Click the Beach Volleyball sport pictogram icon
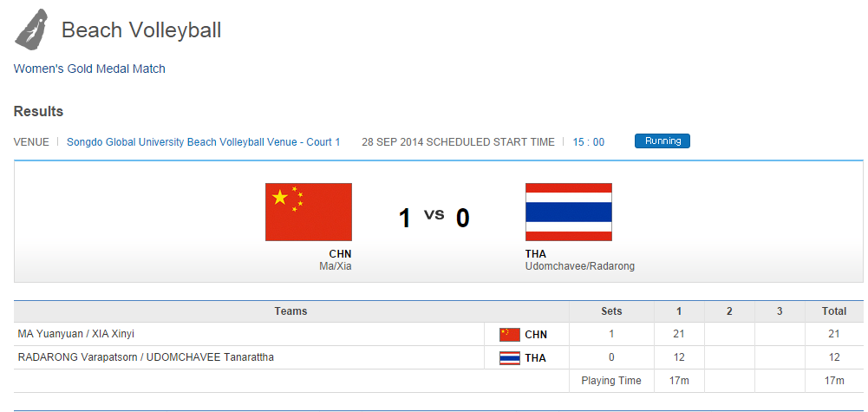The width and height of the screenshot is (868, 412). pos(32,29)
